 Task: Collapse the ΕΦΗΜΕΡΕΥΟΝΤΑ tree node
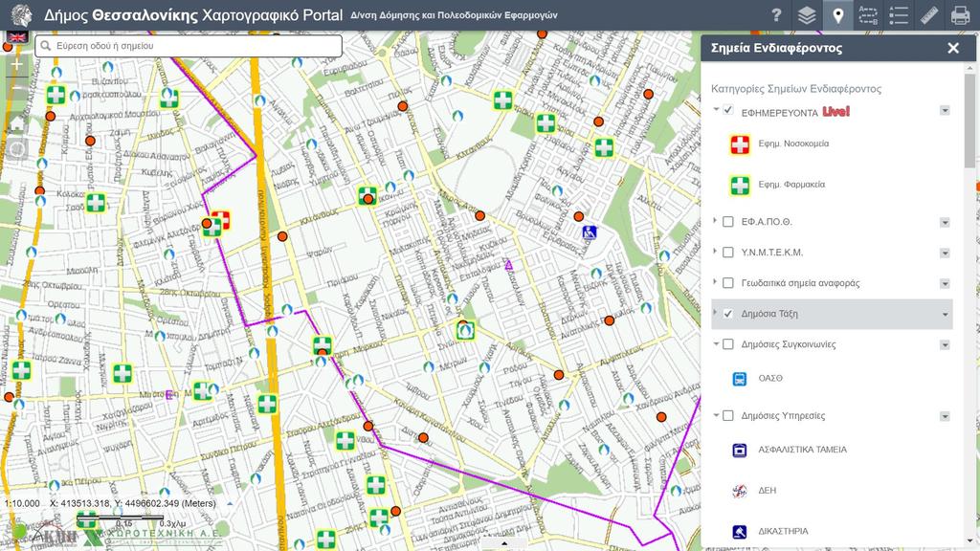tap(716, 109)
